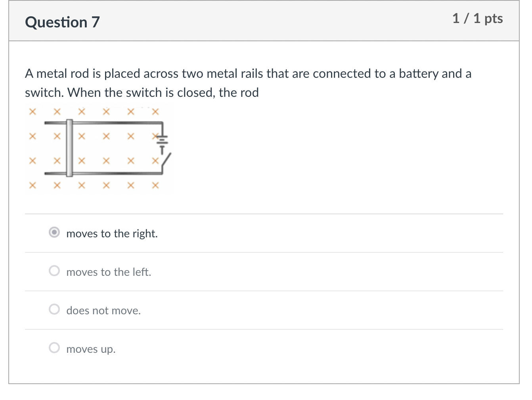Click the open switch symbol in the diagram
This screenshot has height=400, width=532.
coord(166,162)
